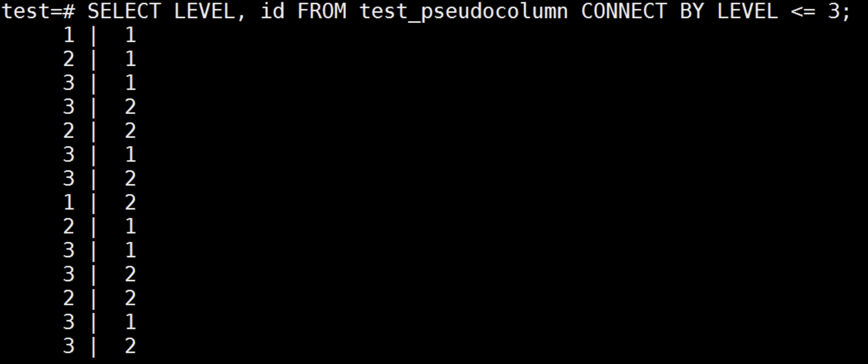Click the output row reading 1 | 2
The height and width of the screenshot is (364, 868).
tap(99, 203)
